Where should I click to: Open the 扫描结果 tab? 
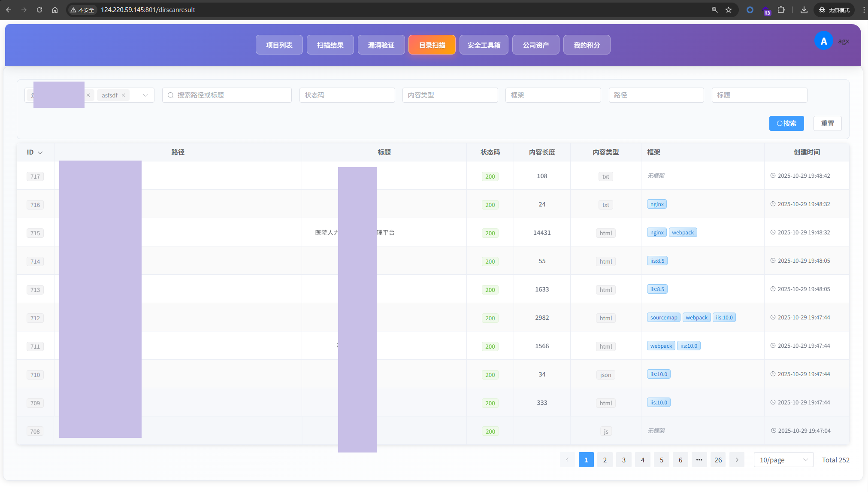[330, 45]
